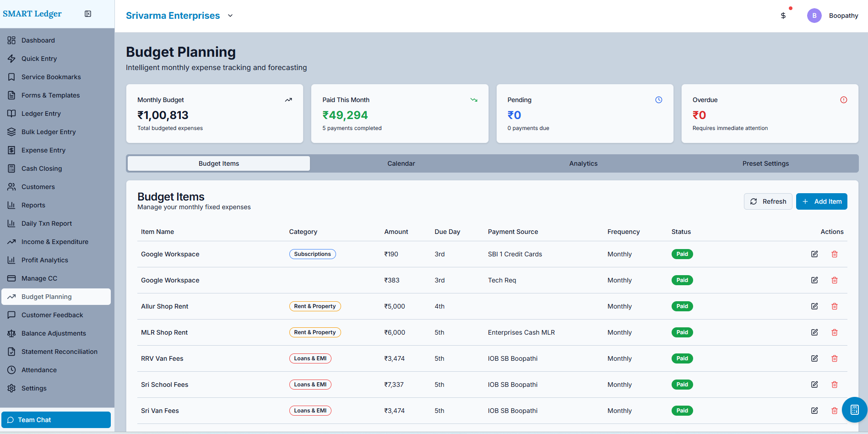Click 'Enterprises Cash MLR' payment source
868x434 pixels.
click(521, 332)
